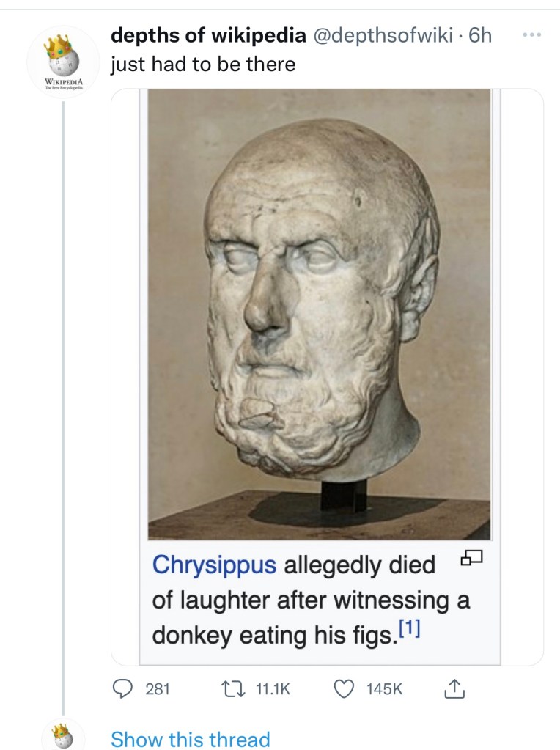560x750 pixels.
Task: Open the 6h timestamp link
Action: 480,35
